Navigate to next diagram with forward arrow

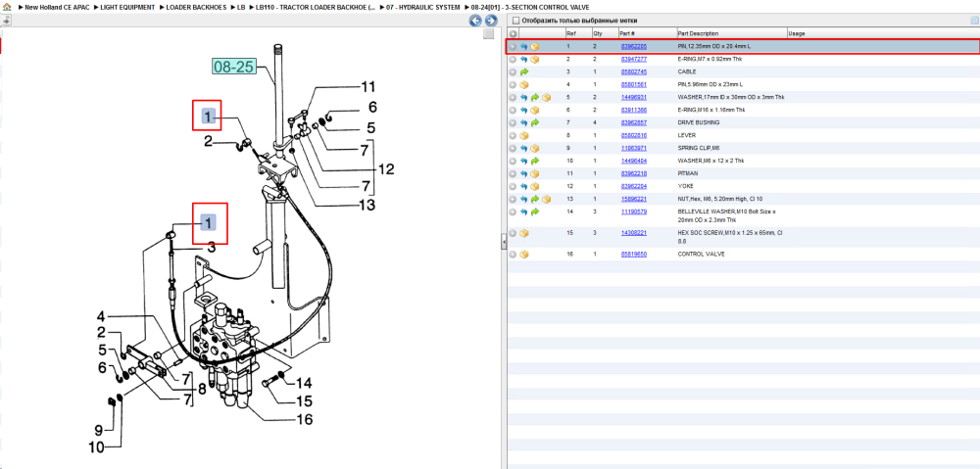[x=491, y=21]
